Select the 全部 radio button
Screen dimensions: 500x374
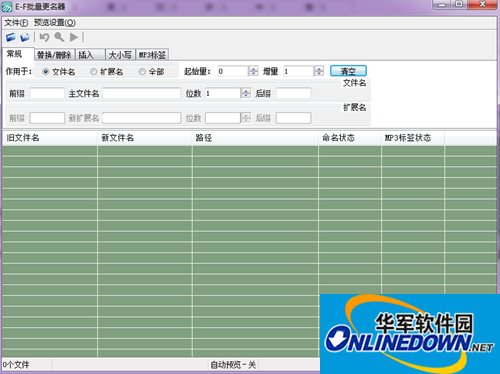pyautogui.click(x=142, y=72)
